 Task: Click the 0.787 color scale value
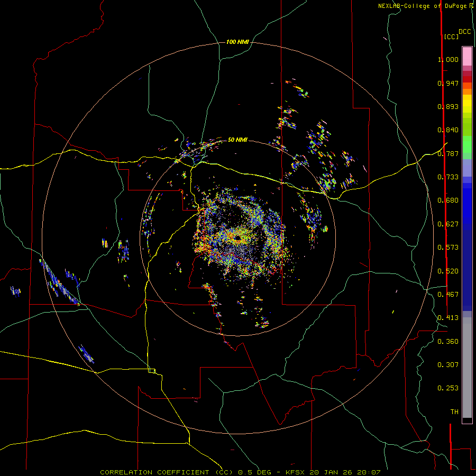[x=448, y=153]
